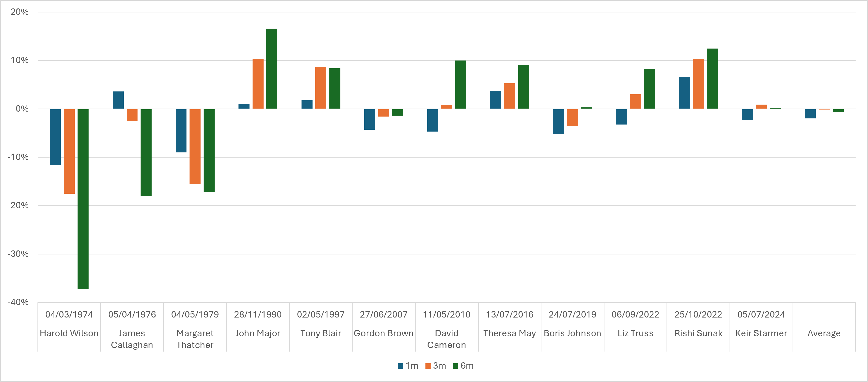Select the 20% axis label
The image size is (868, 382).
(19, 12)
